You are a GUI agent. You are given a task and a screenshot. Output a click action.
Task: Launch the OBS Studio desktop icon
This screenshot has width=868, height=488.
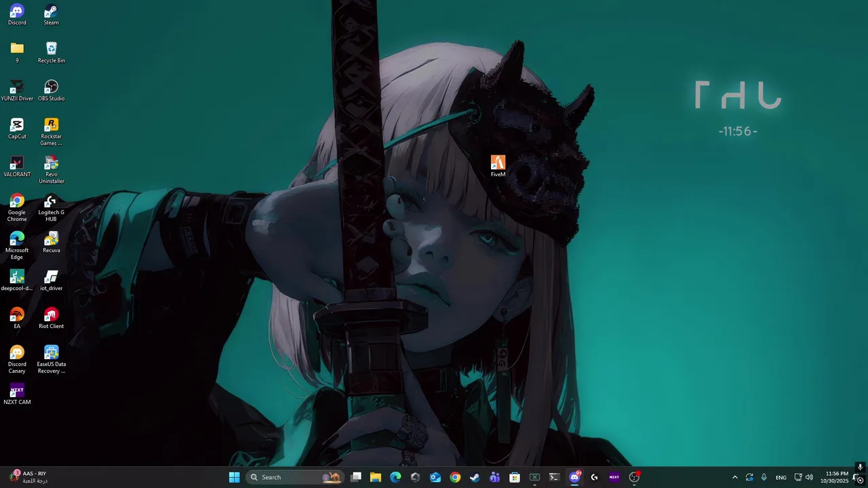pos(51,91)
